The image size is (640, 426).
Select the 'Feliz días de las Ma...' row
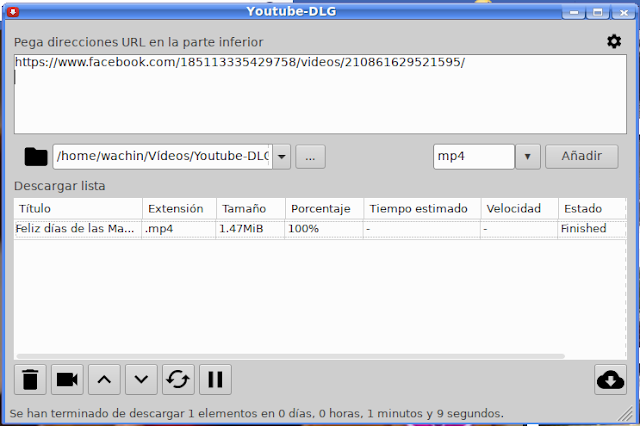[320, 229]
